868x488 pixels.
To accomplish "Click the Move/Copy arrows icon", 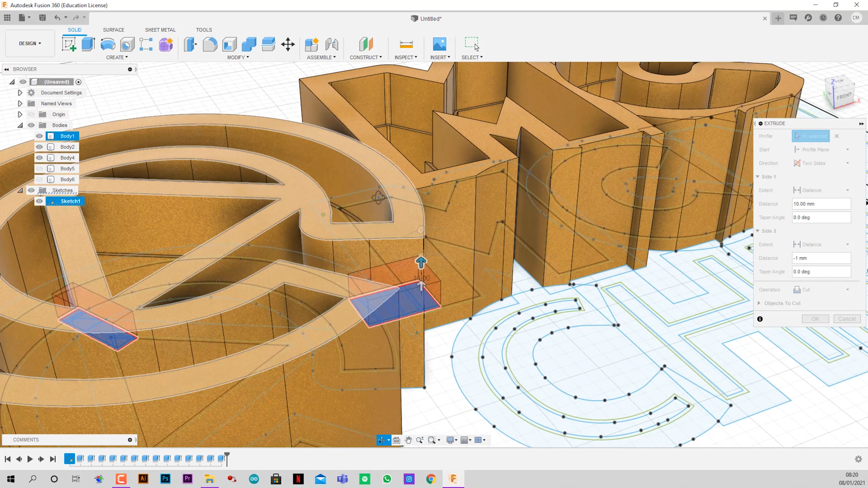I will (x=288, y=44).
